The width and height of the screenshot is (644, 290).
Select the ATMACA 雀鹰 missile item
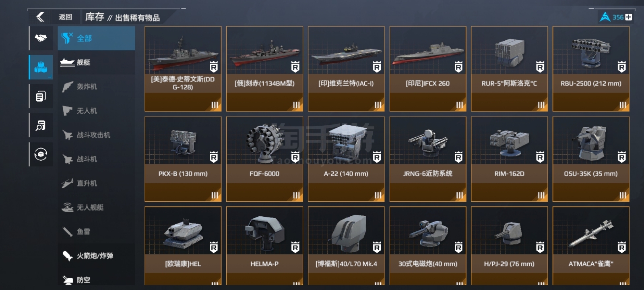591,246
